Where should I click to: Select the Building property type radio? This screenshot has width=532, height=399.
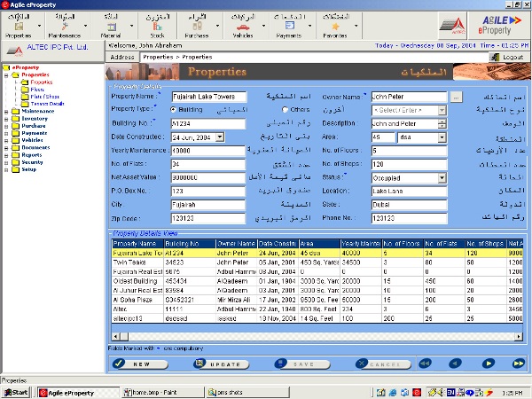[174, 109]
